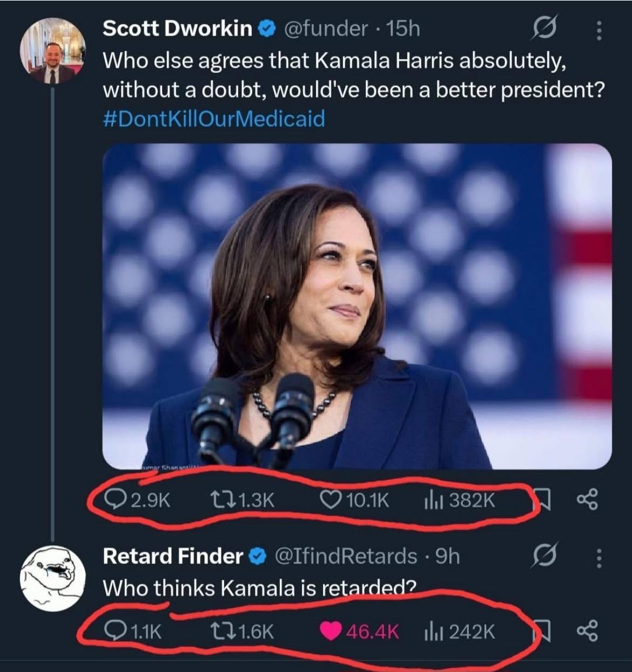Open the attached photo in Scott Dworkin's post
632x672 pixels.
coord(357,306)
